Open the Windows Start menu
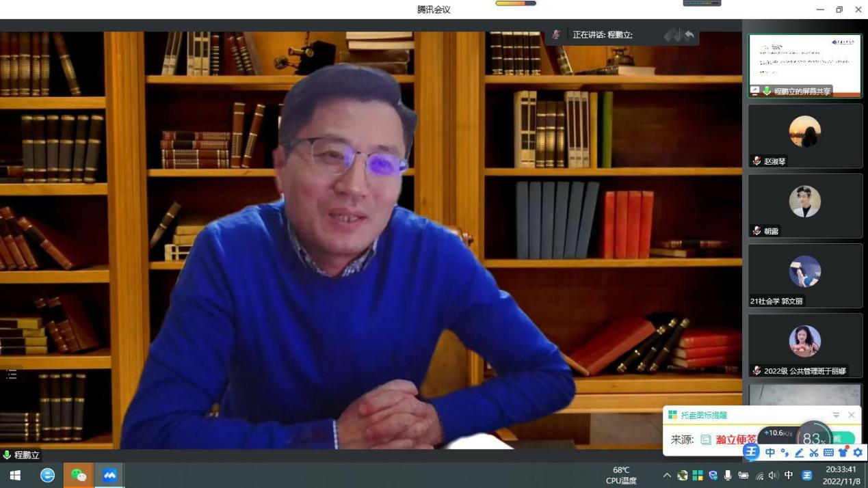 click(x=15, y=475)
